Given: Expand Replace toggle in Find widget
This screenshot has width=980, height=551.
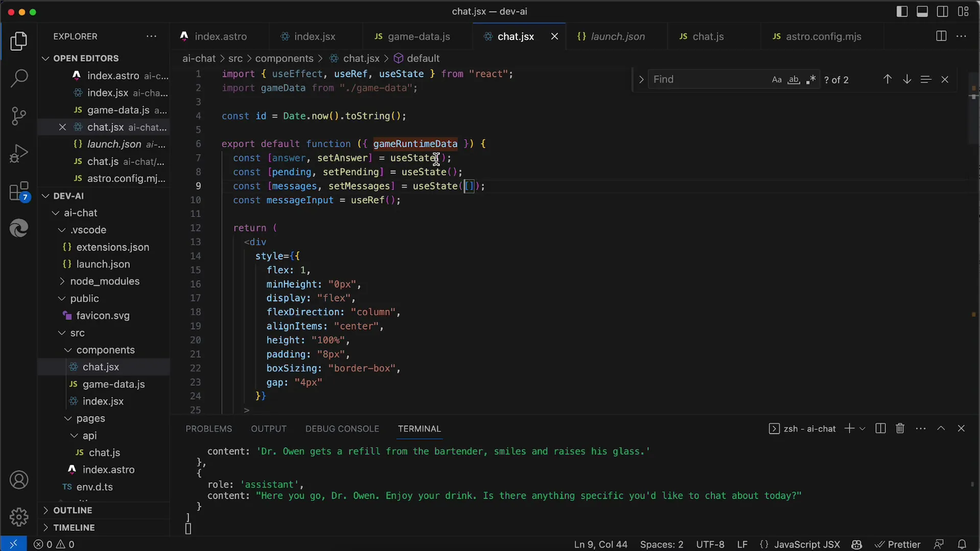Looking at the screenshot, I should click(x=641, y=80).
